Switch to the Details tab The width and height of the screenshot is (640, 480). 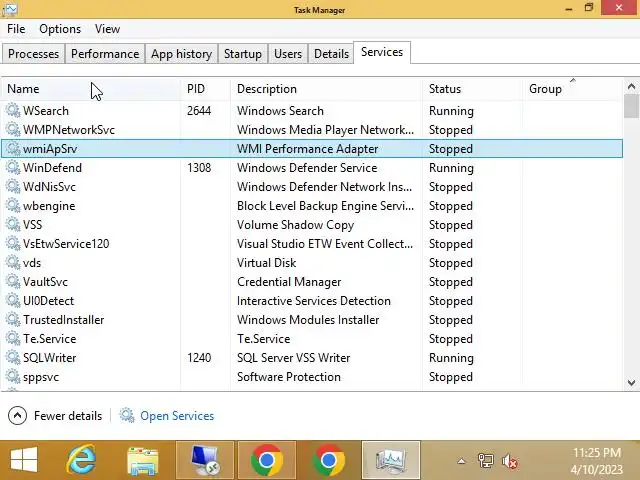pos(331,54)
